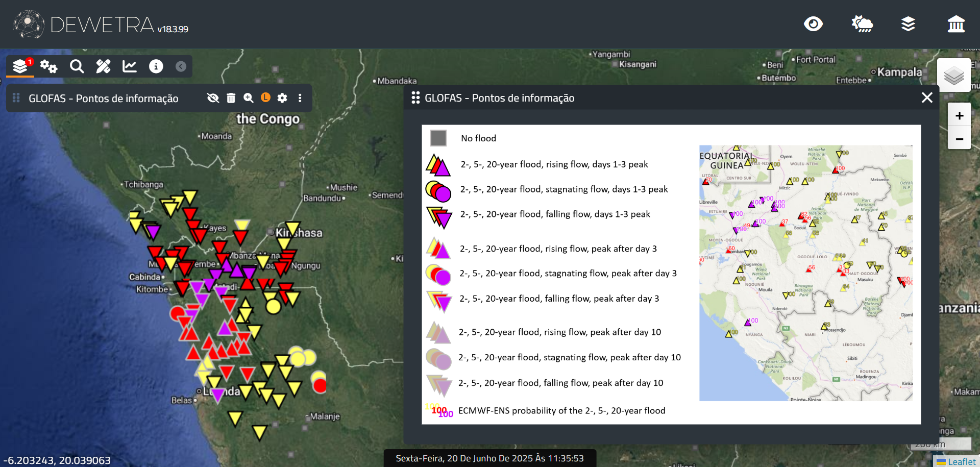Screen dimensions: 980x467
Task: Grab the GLOFAS layer row handle
Action: point(16,97)
